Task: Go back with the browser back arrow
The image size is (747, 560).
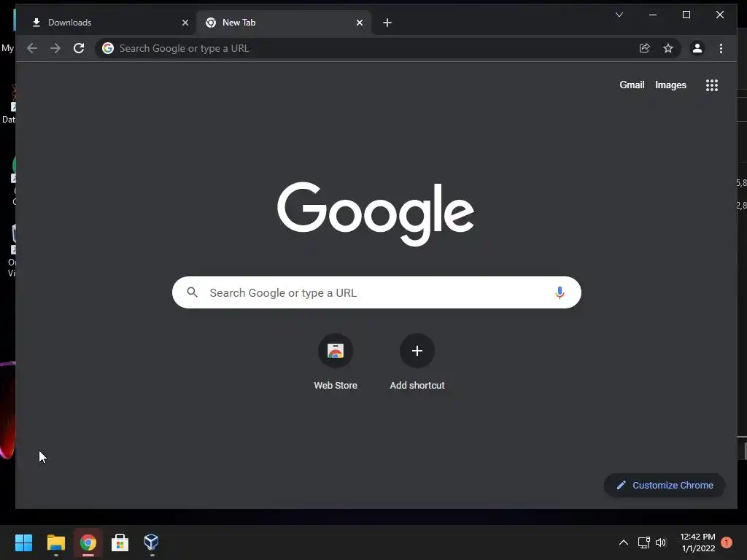Action: click(x=32, y=48)
